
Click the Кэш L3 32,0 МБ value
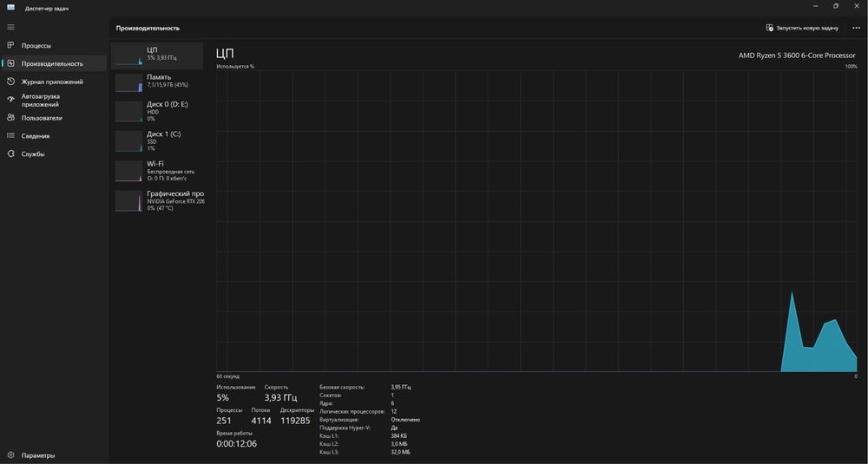tap(400, 452)
